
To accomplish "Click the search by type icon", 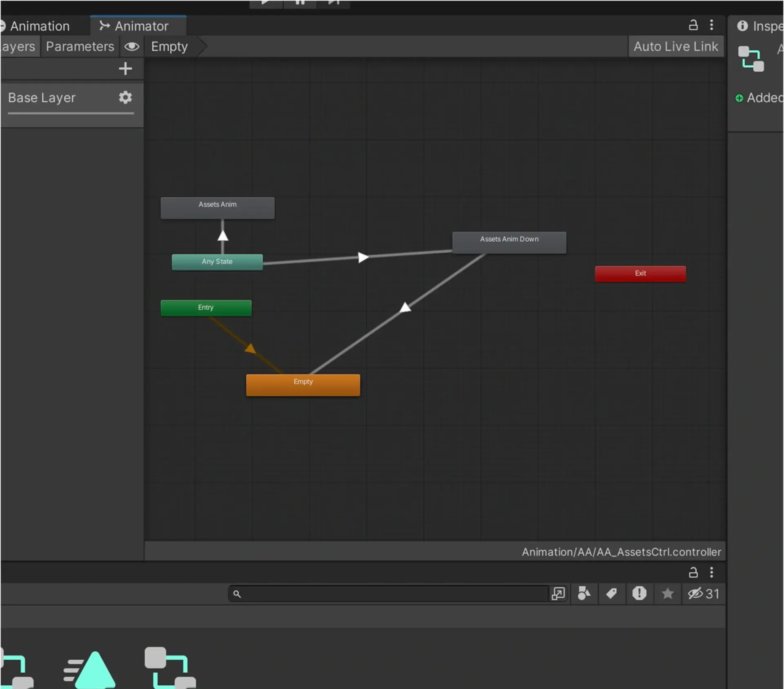I will (x=584, y=593).
